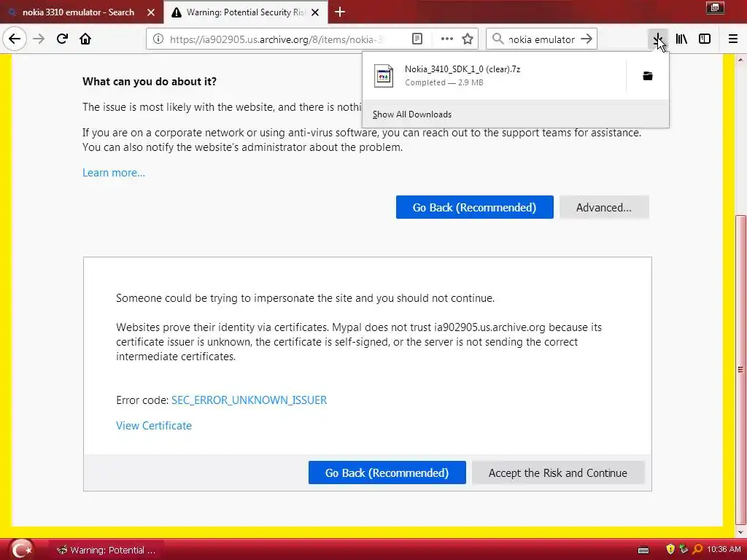Open the home page icon
Image resolution: width=747 pixels, height=560 pixels.
pyautogui.click(x=85, y=39)
